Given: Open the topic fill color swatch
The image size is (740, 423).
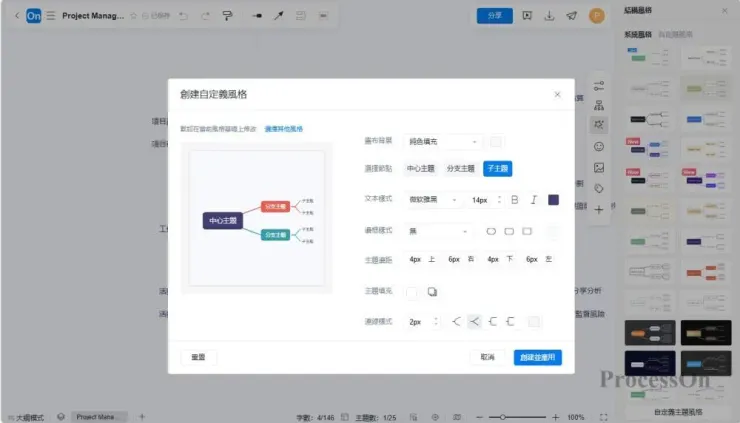Looking at the screenshot, I should (x=412, y=292).
